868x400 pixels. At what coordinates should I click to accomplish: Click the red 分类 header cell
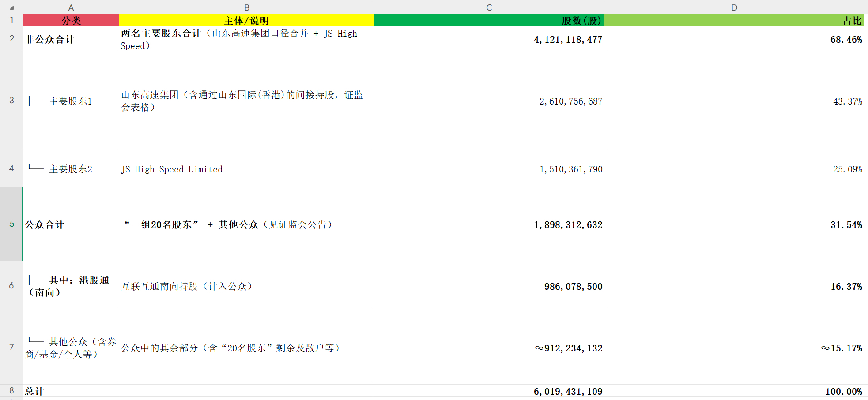click(x=71, y=21)
